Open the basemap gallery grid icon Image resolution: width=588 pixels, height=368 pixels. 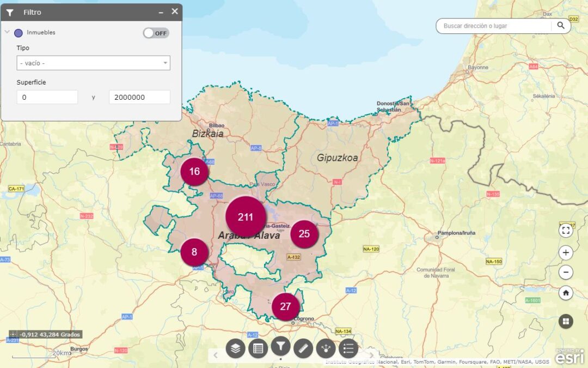566,322
